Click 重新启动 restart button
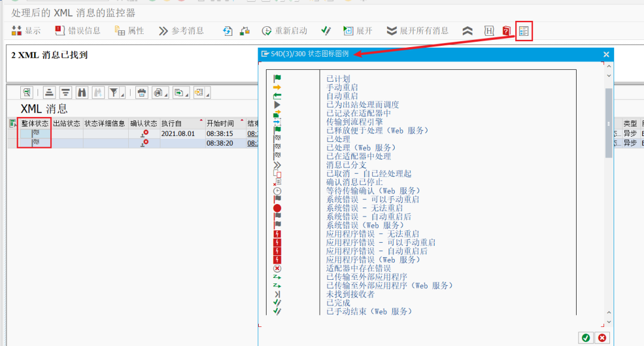The image size is (644, 346). [x=284, y=31]
